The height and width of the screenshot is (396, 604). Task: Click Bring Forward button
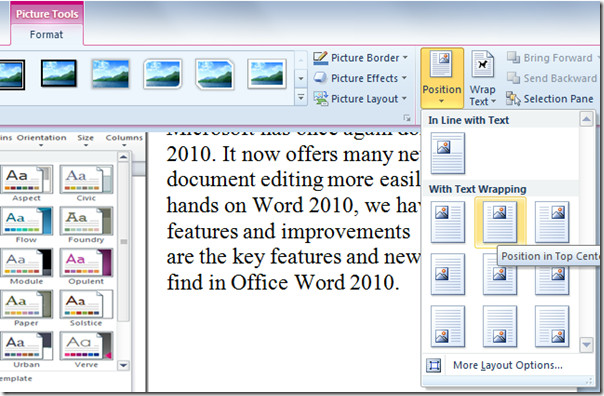[552, 58]
